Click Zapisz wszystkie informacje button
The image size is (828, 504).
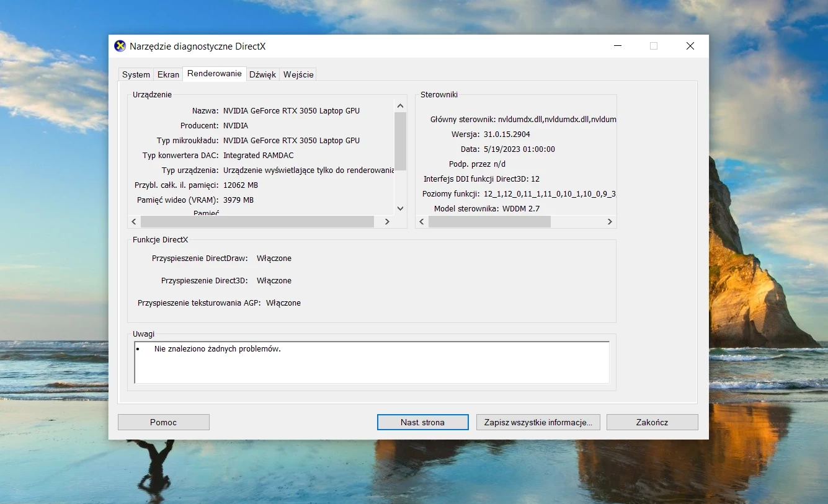(538, 422)
